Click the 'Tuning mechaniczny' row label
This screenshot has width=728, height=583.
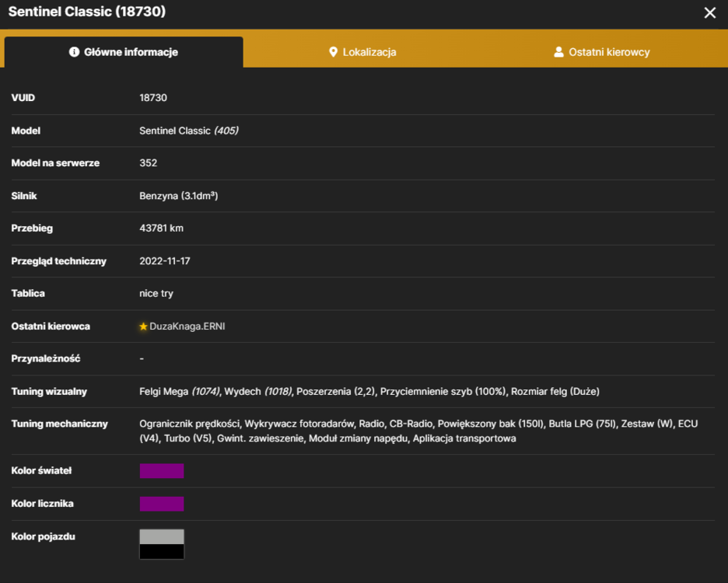point(59,424)
